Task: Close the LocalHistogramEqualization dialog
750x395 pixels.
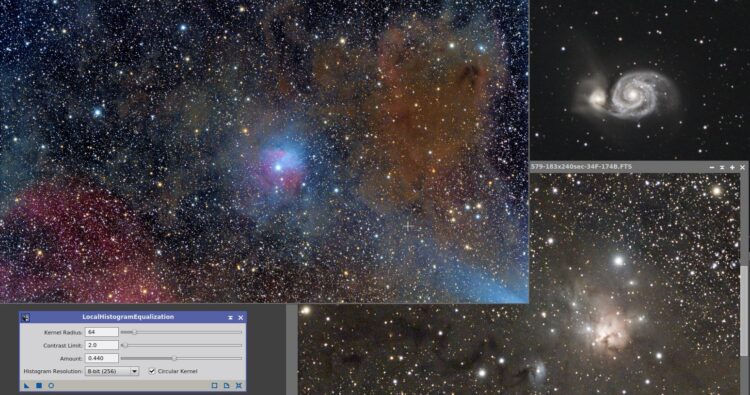Action: tap(241, 318)
